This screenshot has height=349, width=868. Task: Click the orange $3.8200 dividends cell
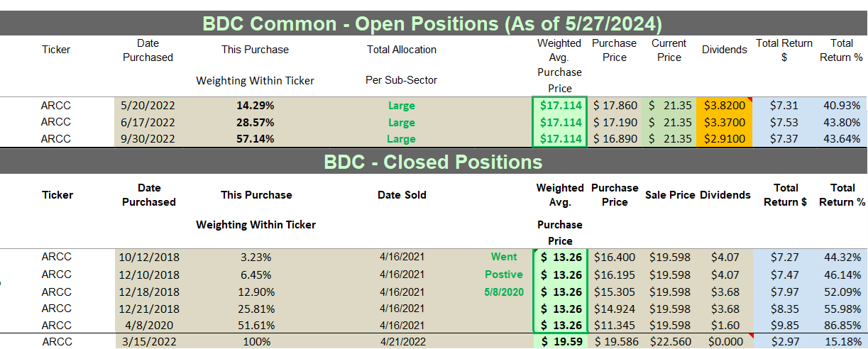click(723, 106)
